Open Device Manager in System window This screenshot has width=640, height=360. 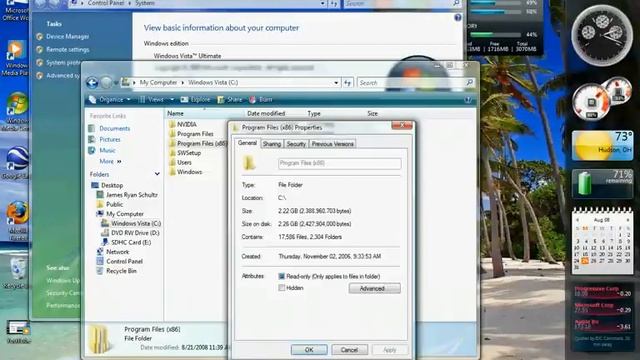pyautogui.click(x=67, y=36)
